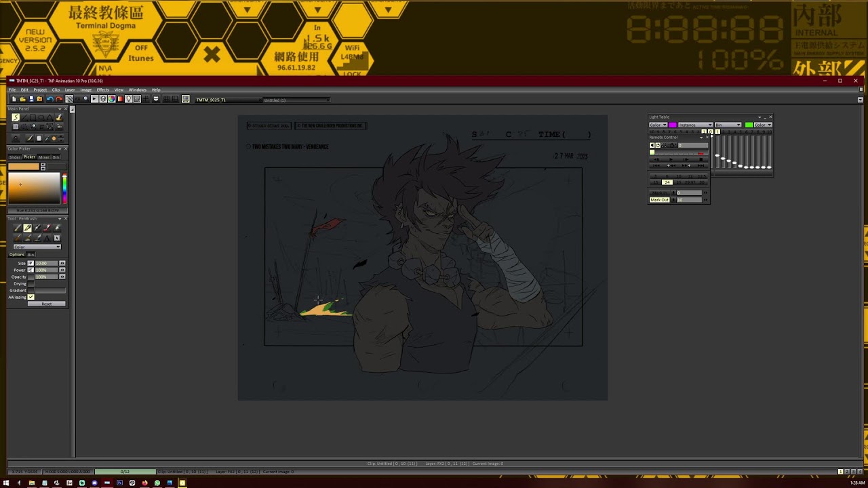The width and height of the screenshot is (868, 488).
Task: Open the light bulb light table icon
Action: [x=129, y=99]
